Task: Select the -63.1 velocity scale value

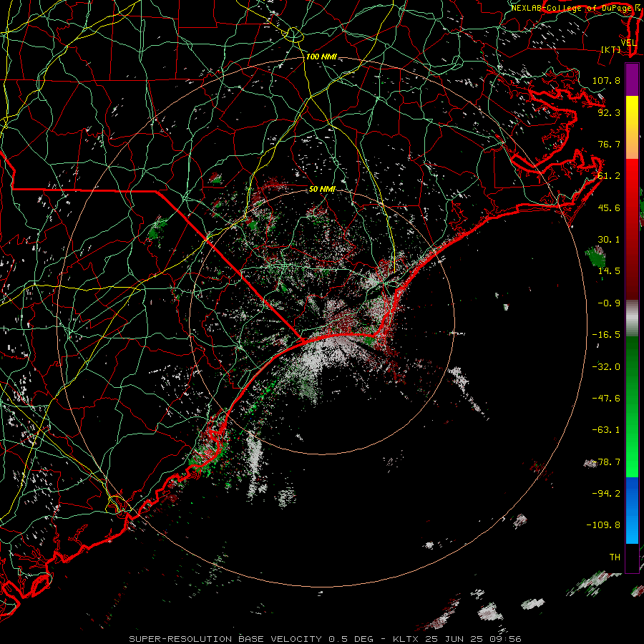Action: (x=606, y=430)
